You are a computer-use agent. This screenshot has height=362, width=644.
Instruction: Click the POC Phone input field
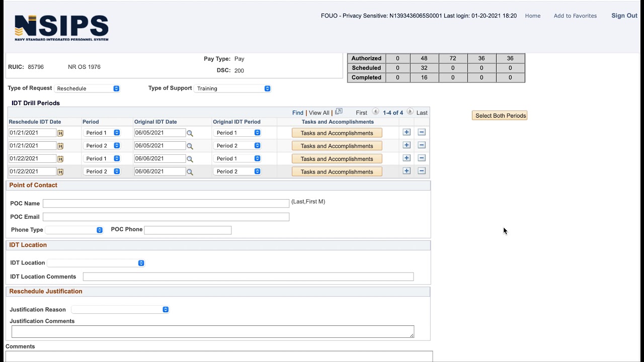188,230
